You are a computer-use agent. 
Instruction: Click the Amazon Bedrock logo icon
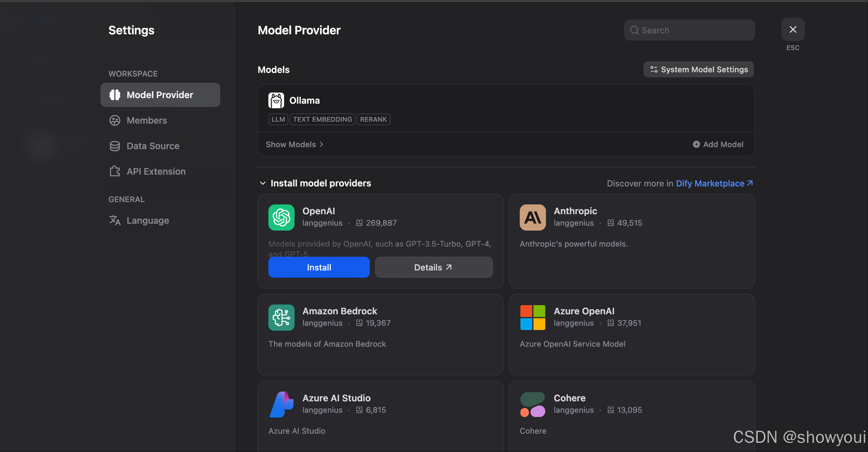click(281, 317)
